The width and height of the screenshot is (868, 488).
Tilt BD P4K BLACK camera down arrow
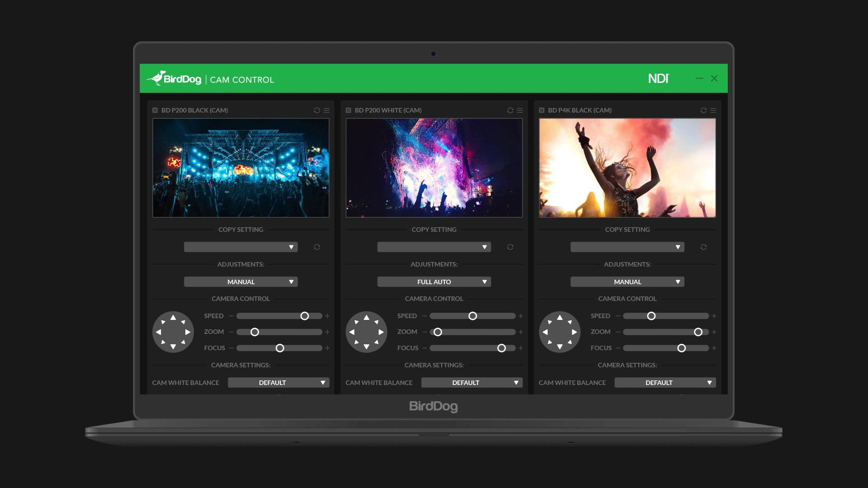(x=560, y=347)
